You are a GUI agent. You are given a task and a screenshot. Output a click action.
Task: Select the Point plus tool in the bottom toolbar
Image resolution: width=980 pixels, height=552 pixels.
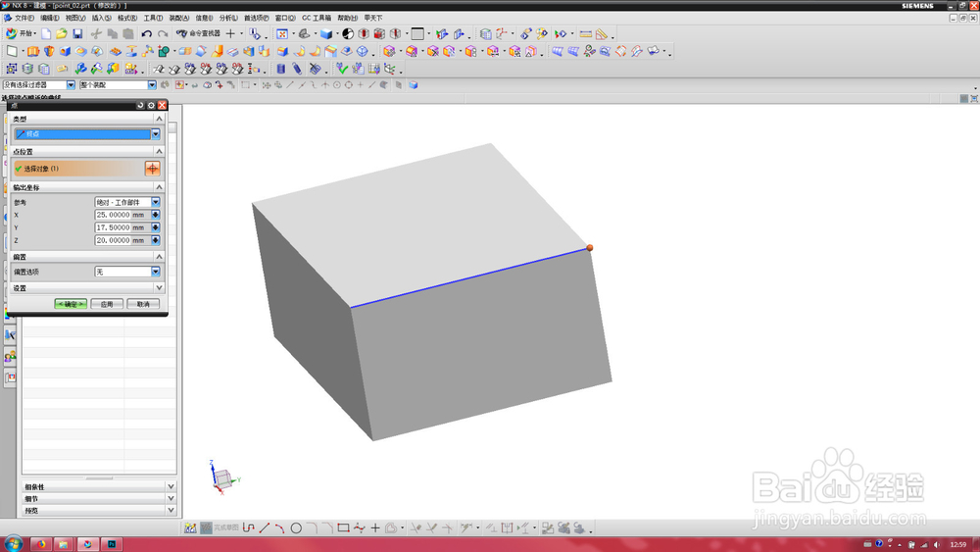(375, 528)
